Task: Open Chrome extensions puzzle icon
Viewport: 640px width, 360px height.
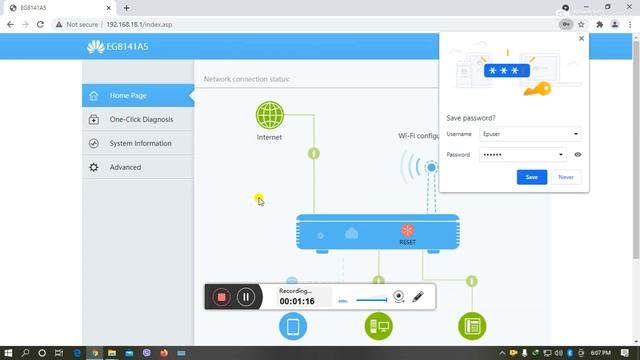Action: pos(600,24)
